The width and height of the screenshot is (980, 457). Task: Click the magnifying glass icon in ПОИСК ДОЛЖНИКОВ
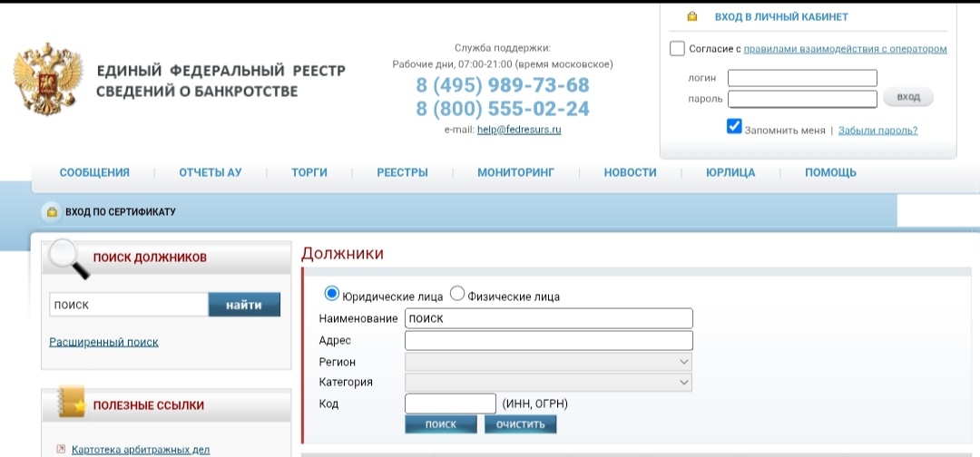[69, 258]
